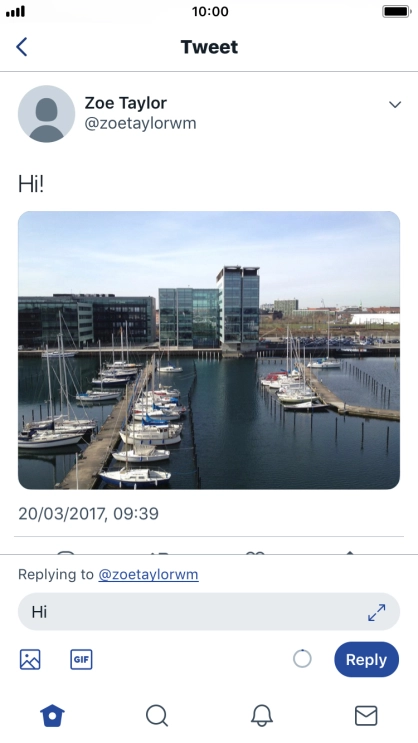Screen dimensions: 418x743
Task: Tap the Hi! tweet text
Action: 31,183
